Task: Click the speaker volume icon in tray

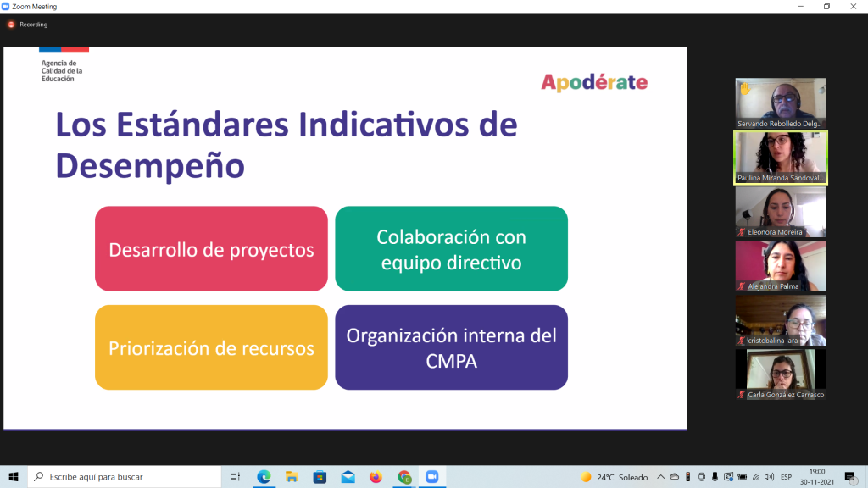Action: (x=770, y=477)
